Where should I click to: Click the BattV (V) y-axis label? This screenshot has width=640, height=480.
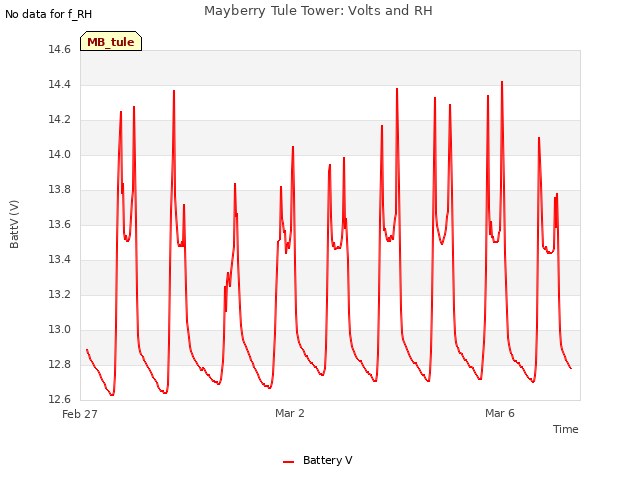point(14,224)
